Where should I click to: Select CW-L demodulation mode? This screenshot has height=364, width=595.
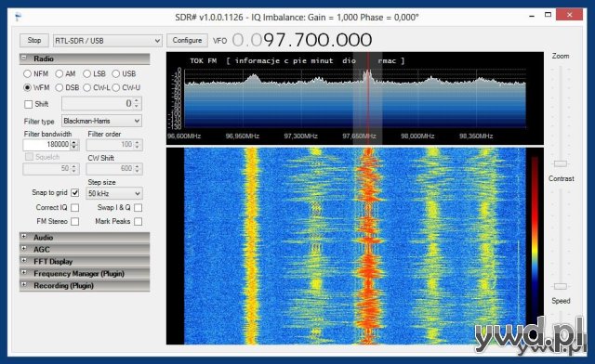[86, 87]
